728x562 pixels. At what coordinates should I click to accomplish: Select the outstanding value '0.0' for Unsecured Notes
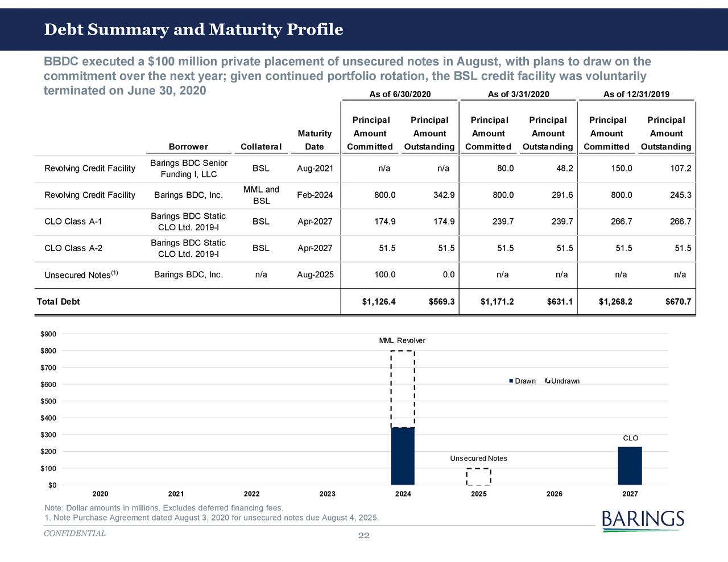click(x=449, y=274)
